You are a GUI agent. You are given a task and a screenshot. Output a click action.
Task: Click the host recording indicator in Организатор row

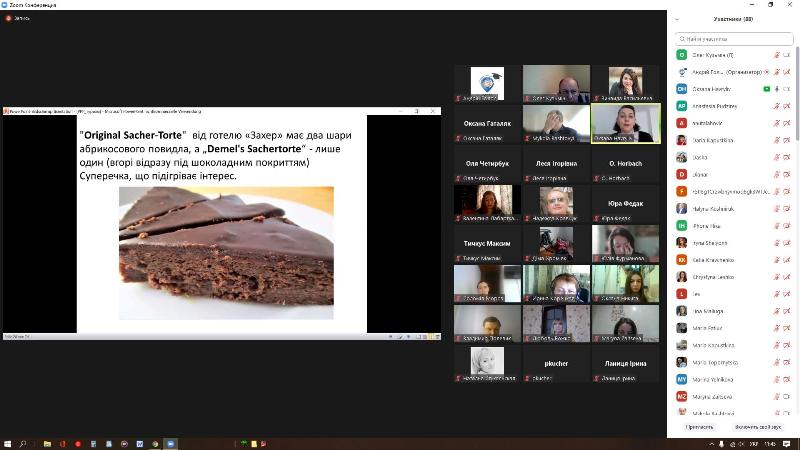point(767,72)
